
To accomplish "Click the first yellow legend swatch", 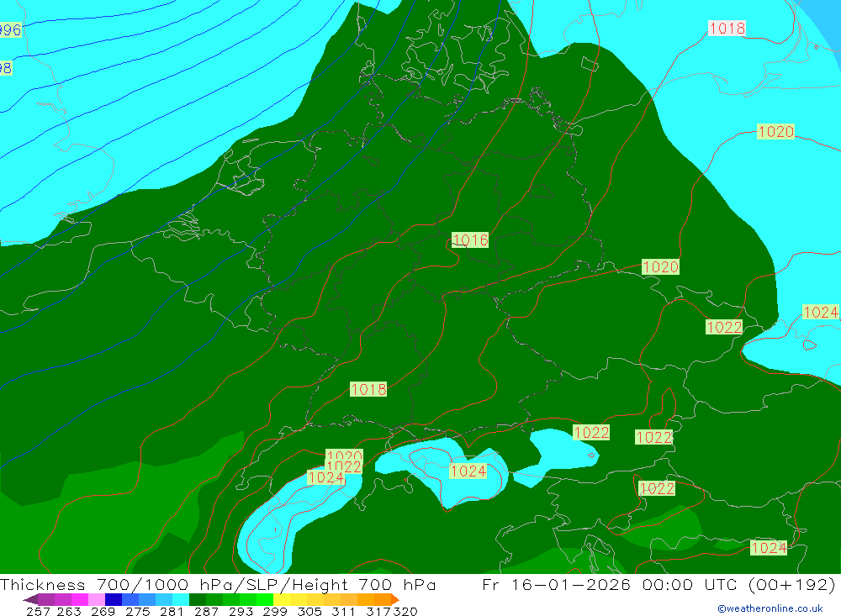I will pos(282,599).
